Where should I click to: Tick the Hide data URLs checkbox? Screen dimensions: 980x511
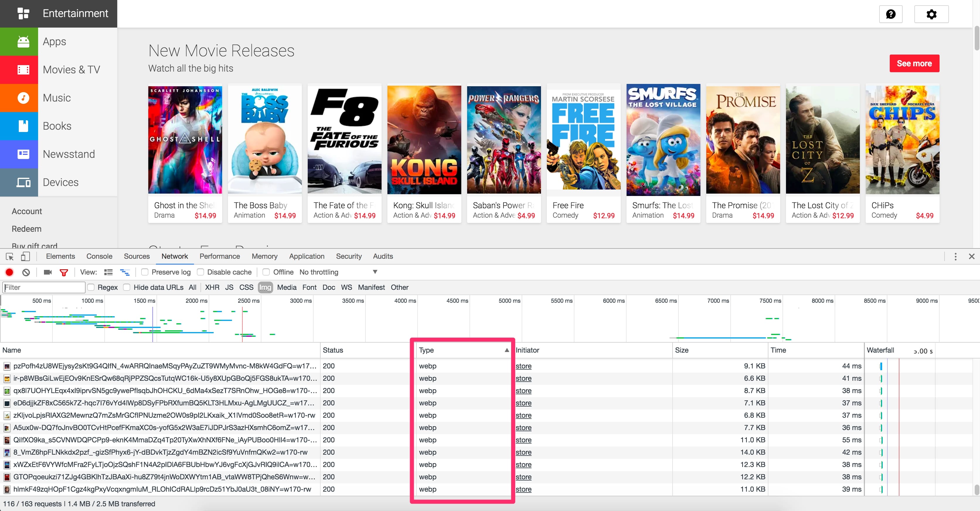coord(127,287)
